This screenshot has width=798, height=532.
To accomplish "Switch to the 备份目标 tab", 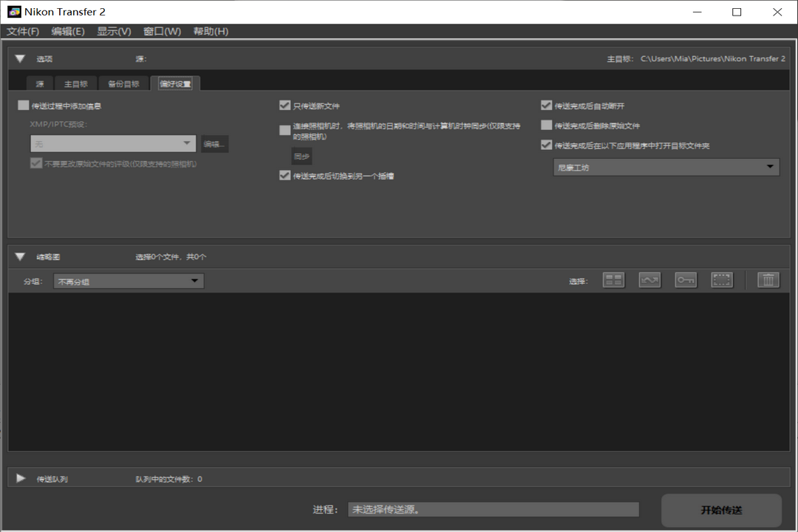I will point(123,83).
